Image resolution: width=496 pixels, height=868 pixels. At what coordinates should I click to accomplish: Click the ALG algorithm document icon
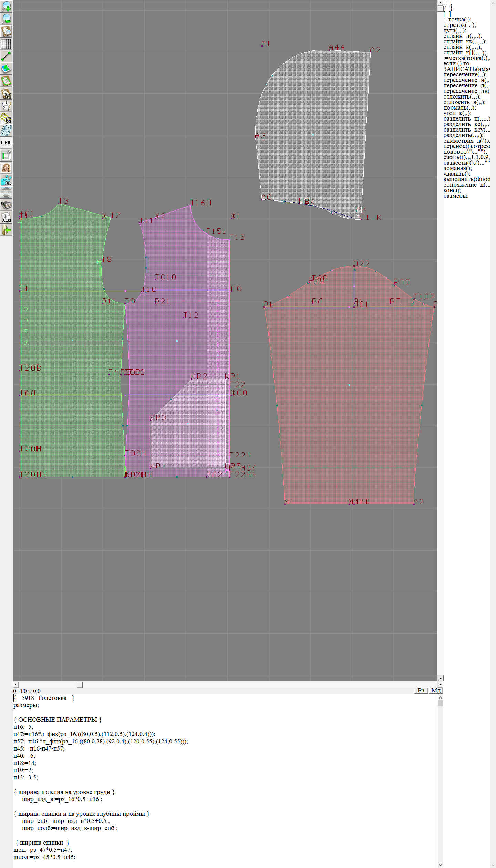point(6,217)
